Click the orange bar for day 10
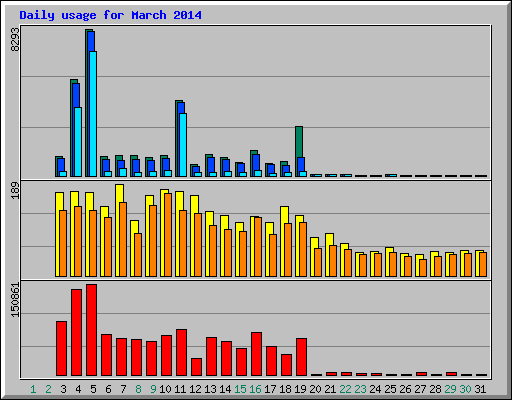Screen dimensions: 512x400 coord(168,235)
